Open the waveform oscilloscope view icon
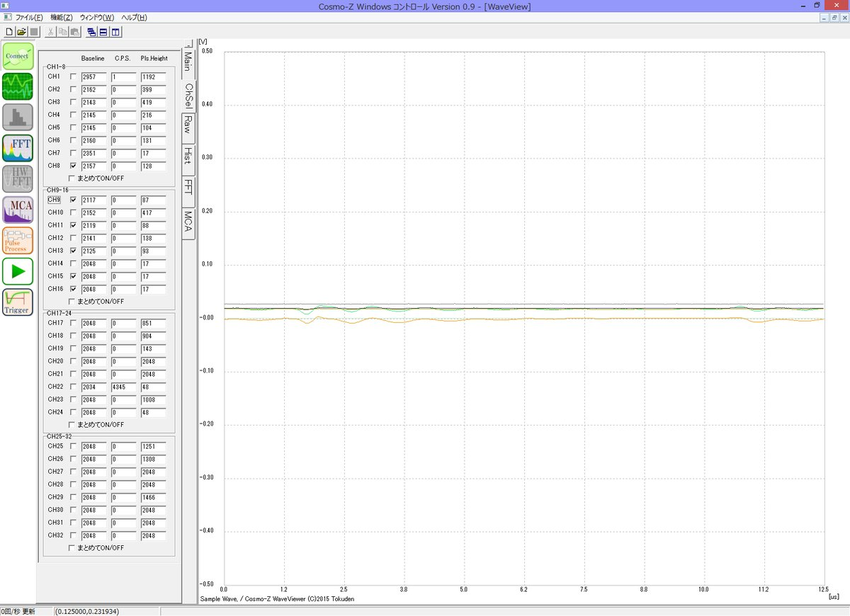This screenshot has height=616, width=850. [x=18, y=86]
